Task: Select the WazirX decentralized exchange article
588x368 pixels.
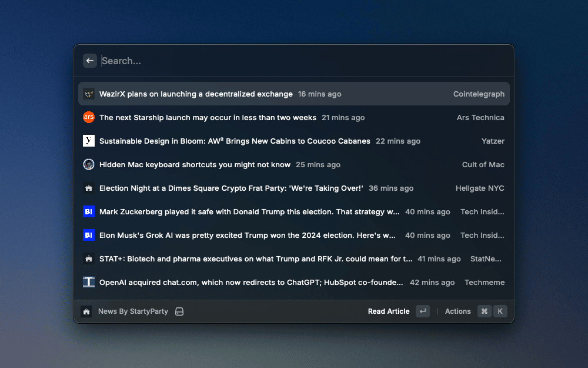Action: [294, 94]
